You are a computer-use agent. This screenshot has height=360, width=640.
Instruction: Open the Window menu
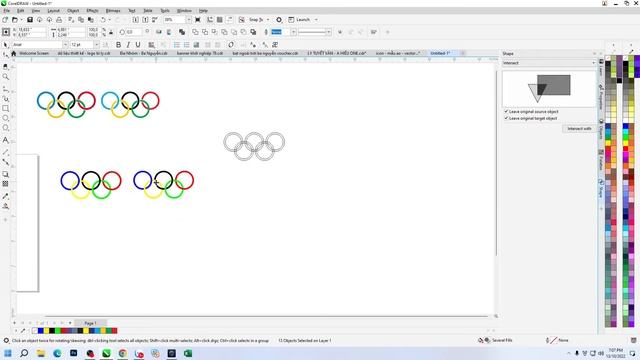[x=184, y=11]
